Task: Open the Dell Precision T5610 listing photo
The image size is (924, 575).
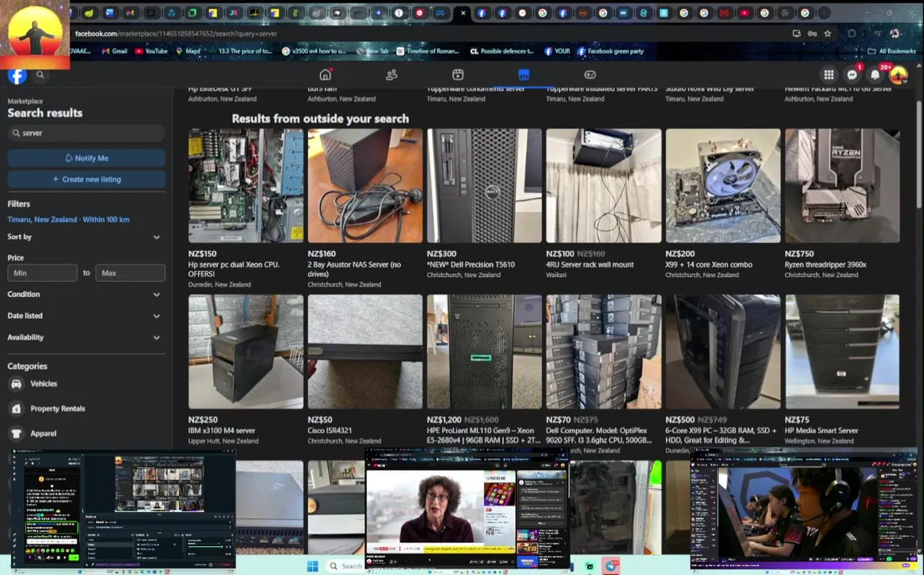Action: [x=484, y=185]
